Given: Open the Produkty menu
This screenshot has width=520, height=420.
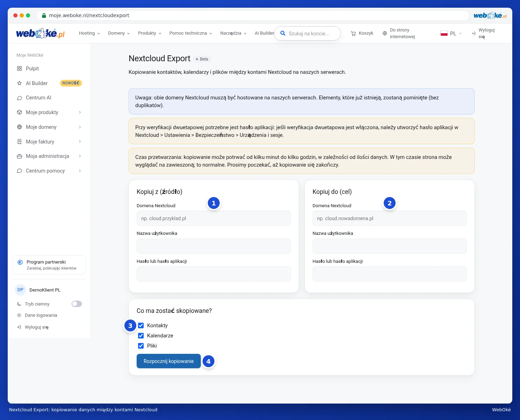Looking at the screenshot, I should [x=150, y=33].
